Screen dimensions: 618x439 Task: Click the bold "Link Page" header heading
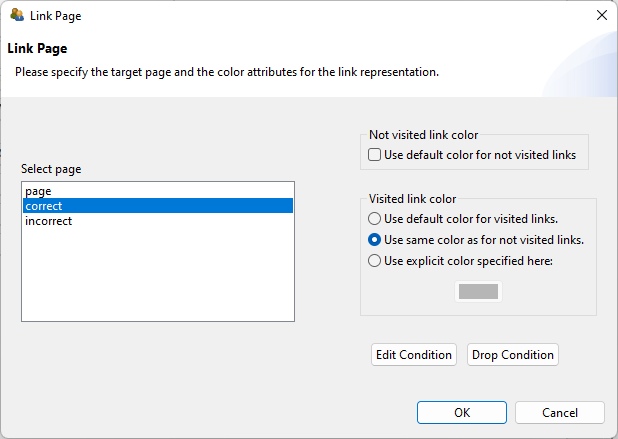[x=37, y=48]
